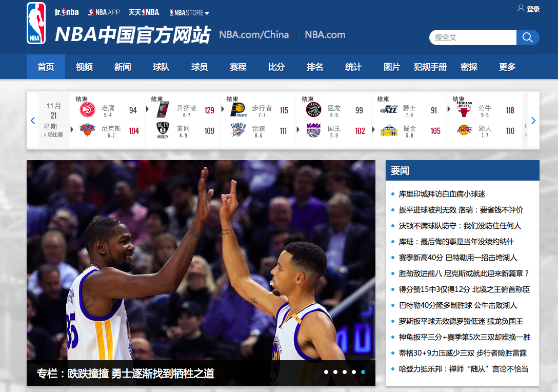Open the NBA.com link
558x392 pixels.
325,34
